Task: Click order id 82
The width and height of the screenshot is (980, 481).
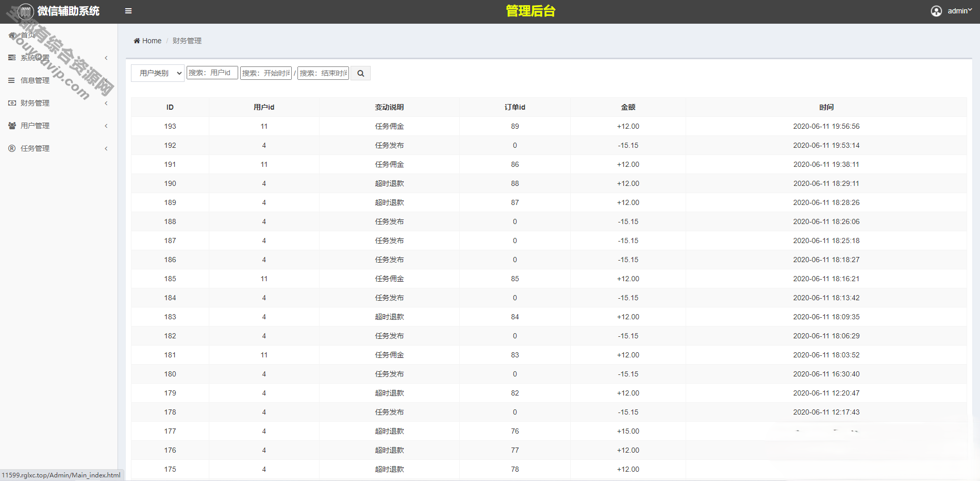Action: pos(515,393)
